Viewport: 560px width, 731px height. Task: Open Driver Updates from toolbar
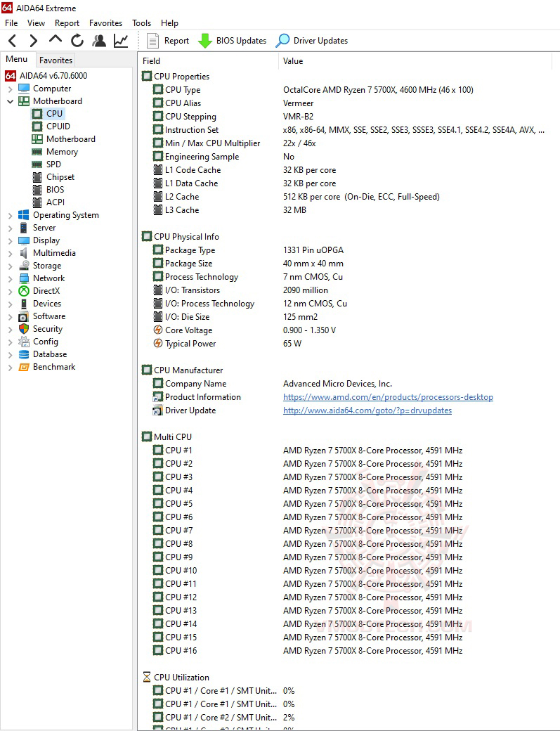point(312,41)
